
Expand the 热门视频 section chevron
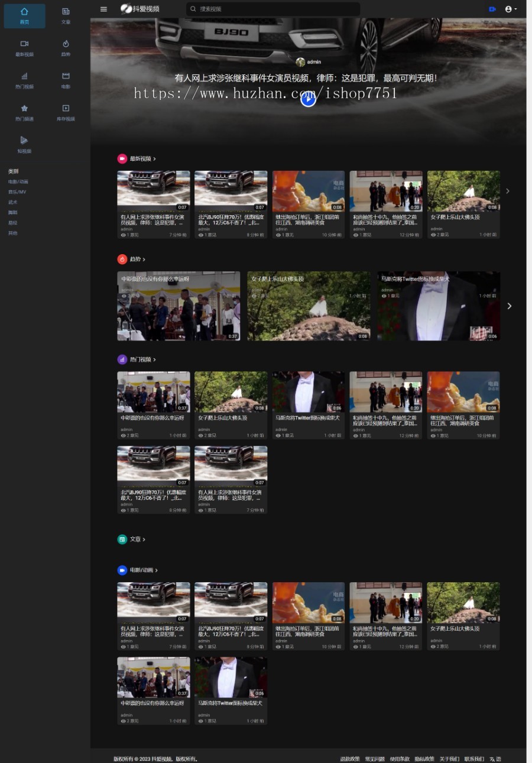155,359
